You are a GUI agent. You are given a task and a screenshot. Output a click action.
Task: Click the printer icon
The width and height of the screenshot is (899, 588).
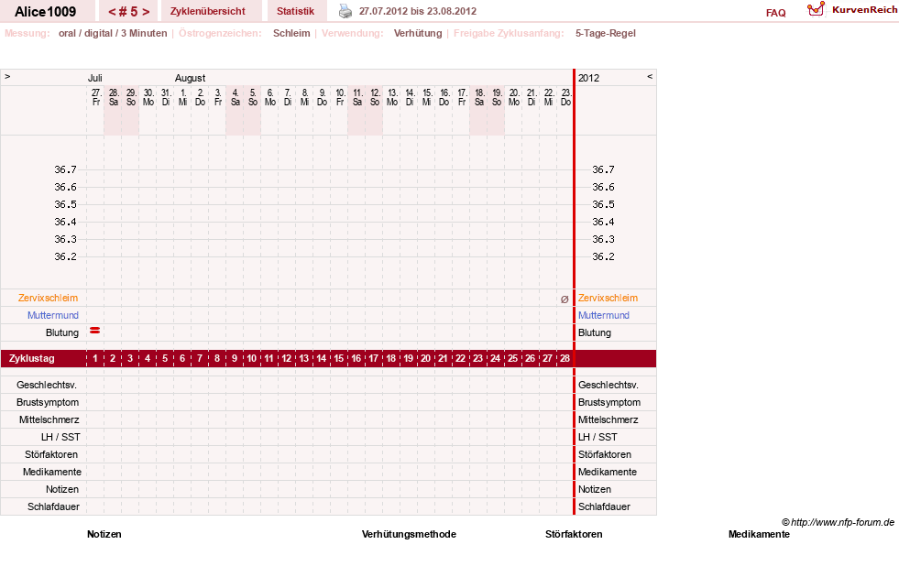[x=345, y=11]
